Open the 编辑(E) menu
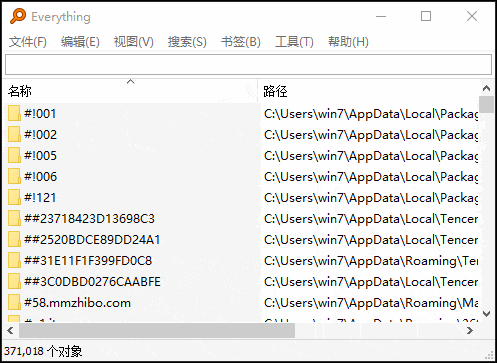 [x=80, y=42]
